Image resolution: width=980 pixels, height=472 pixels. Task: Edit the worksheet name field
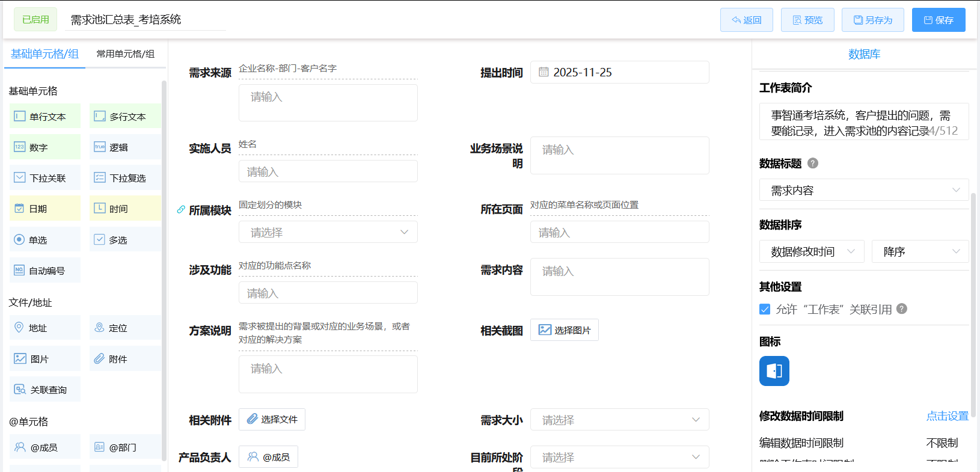[145, 20]
